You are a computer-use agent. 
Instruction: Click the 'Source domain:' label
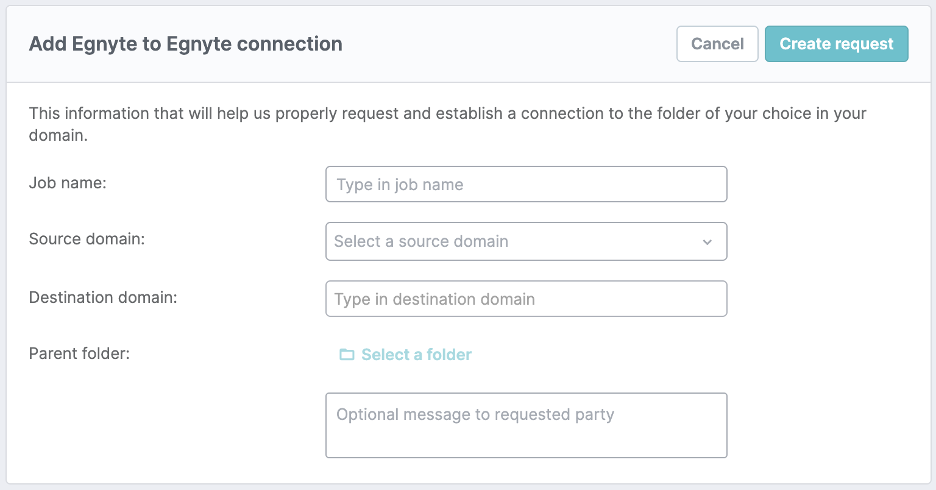point(87,240)
